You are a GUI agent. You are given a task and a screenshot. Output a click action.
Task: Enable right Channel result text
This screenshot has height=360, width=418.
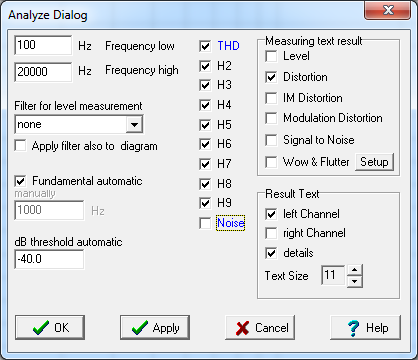coord(271,233)
